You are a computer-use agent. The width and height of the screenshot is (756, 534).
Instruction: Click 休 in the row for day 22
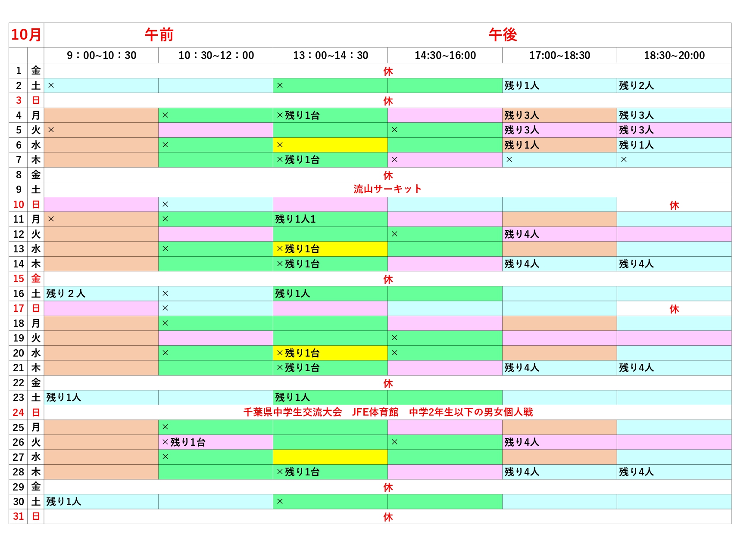(388, 384)
